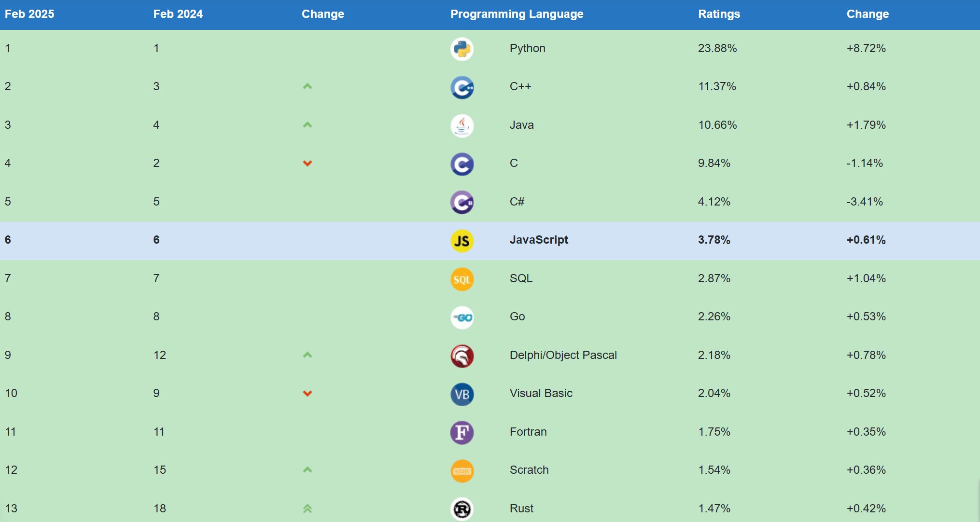The width and height of the screenshot is (980, 522).
Task: Click the Rust gear logo icon
Action: [462, 509]
